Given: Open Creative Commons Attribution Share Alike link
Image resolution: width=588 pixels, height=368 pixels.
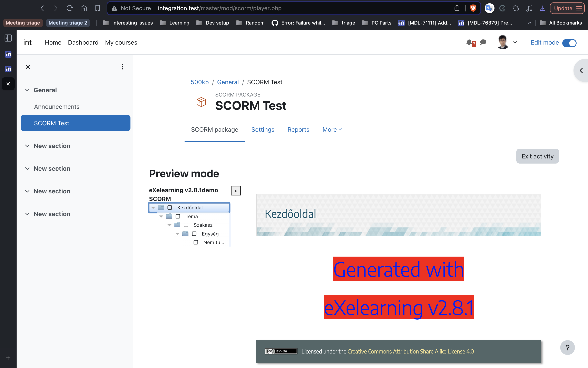Looking at the screenshot, I should [411, 351].
